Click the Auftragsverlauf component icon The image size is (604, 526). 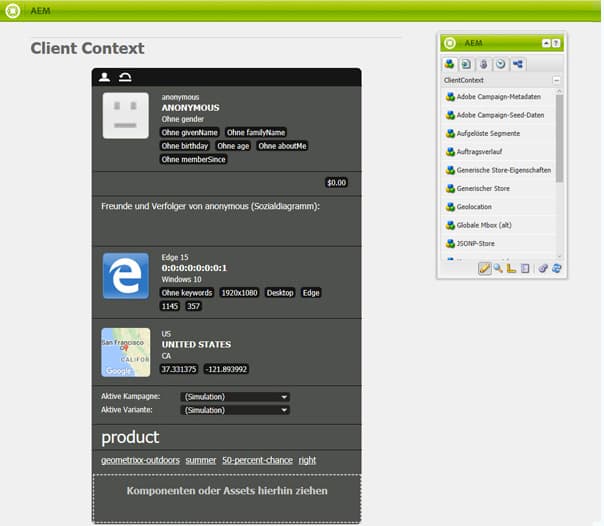point(450,152)
